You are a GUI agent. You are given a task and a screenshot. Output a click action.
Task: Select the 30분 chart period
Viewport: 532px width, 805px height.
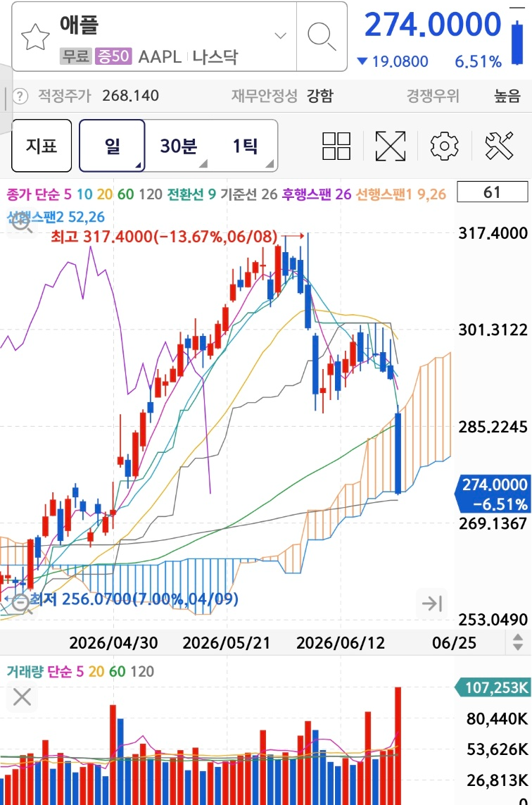[179, 146]
